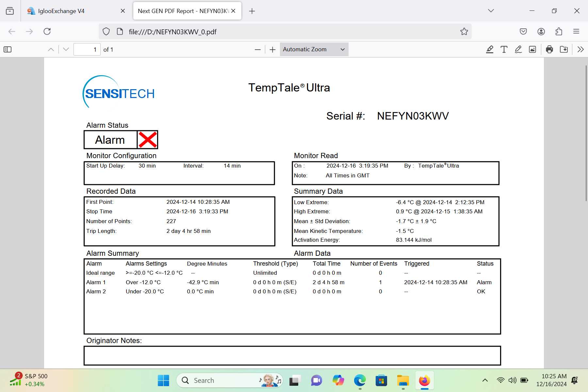The height and width of the screenshot is (392, 588).
Task: Open Microsoft Teams chat from taskbar
Action: click(316, 380)
